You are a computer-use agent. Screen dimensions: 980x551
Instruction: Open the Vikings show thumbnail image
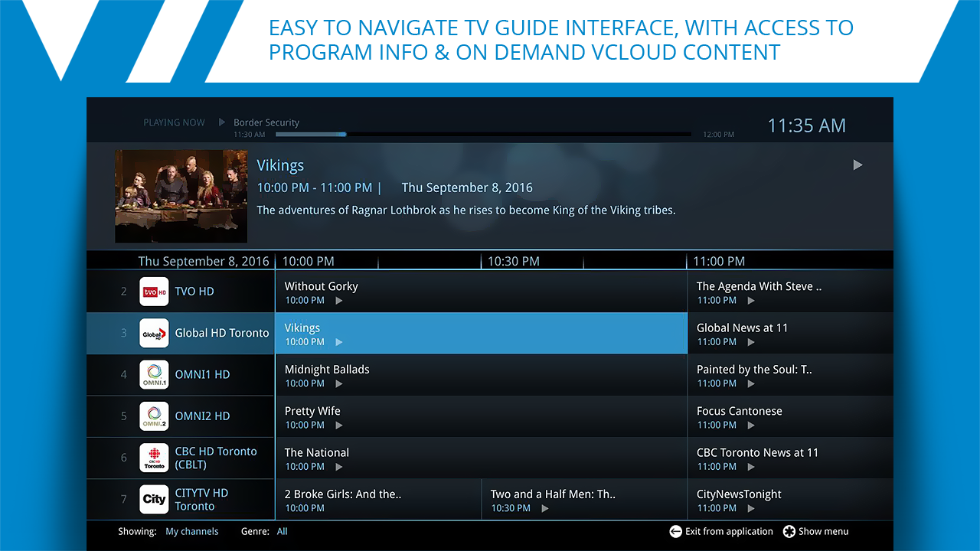181,196
